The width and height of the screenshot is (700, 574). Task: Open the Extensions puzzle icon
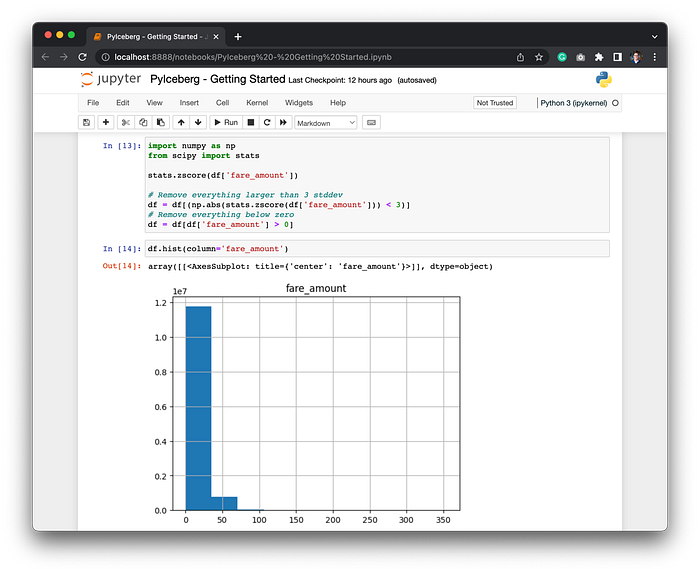tap(599, 57)
